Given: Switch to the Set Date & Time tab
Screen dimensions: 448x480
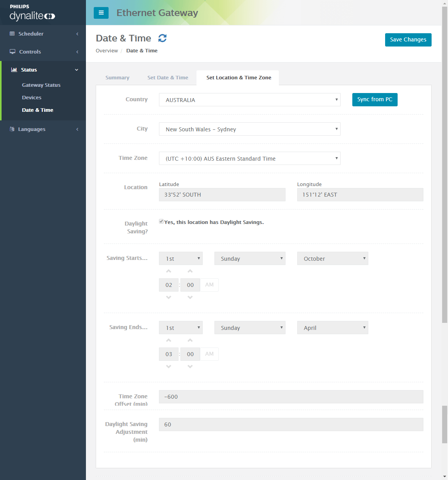Looking at the screenshot, I should pos(168,77).
